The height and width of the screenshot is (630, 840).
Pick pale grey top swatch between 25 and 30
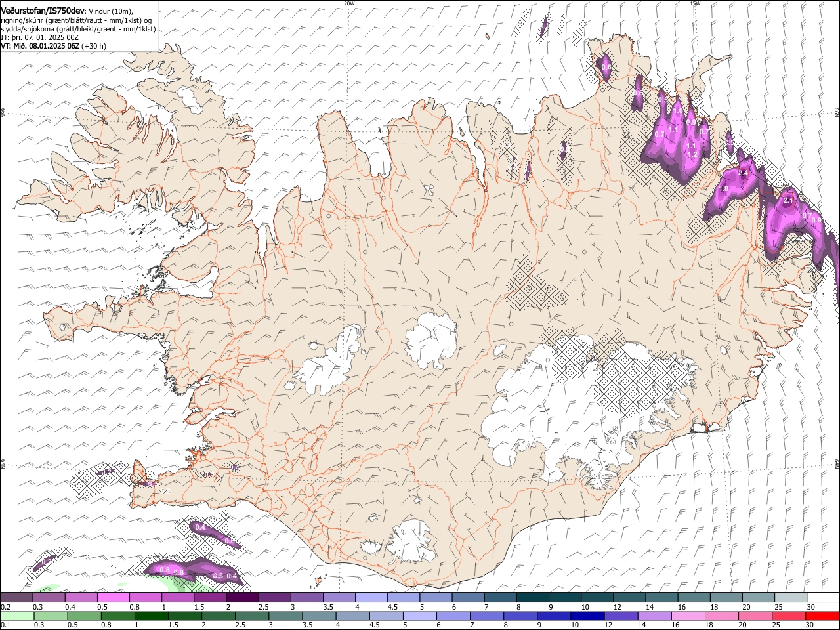point(791,598)
